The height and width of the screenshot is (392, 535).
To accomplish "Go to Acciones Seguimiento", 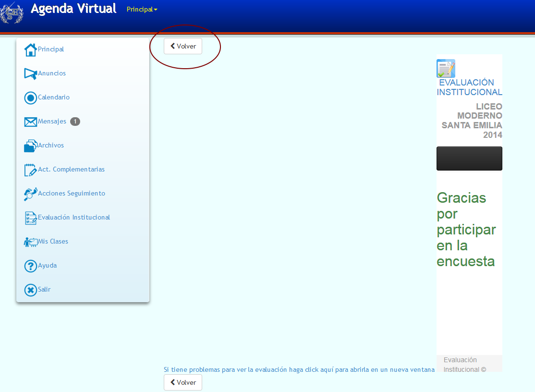I will pos(72,193).
